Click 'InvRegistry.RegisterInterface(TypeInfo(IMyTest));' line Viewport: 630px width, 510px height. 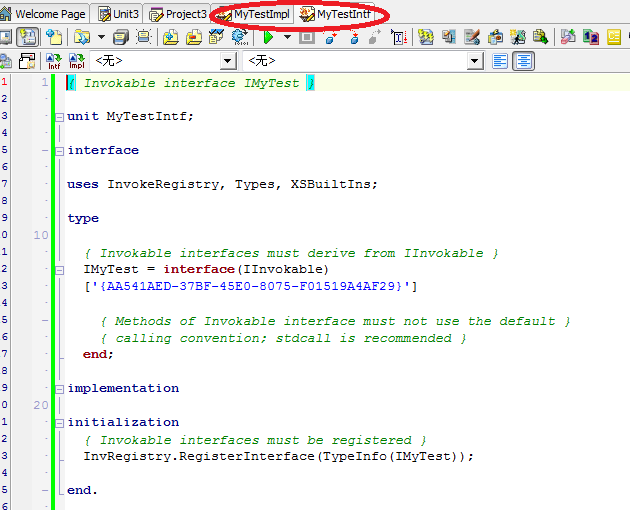coord(278,457)
